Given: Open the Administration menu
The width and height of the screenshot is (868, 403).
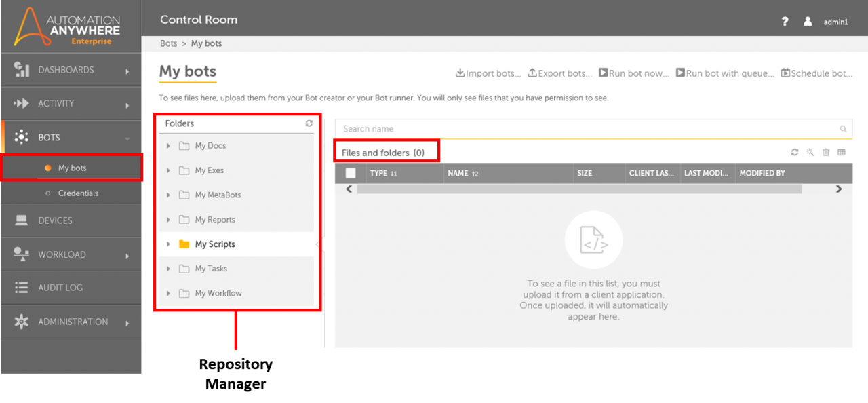Looking at the screenshot, I should 71,322.
